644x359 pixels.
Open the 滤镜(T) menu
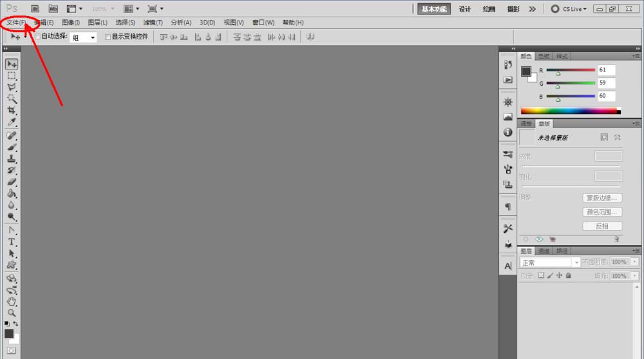(x=153, y=22)
